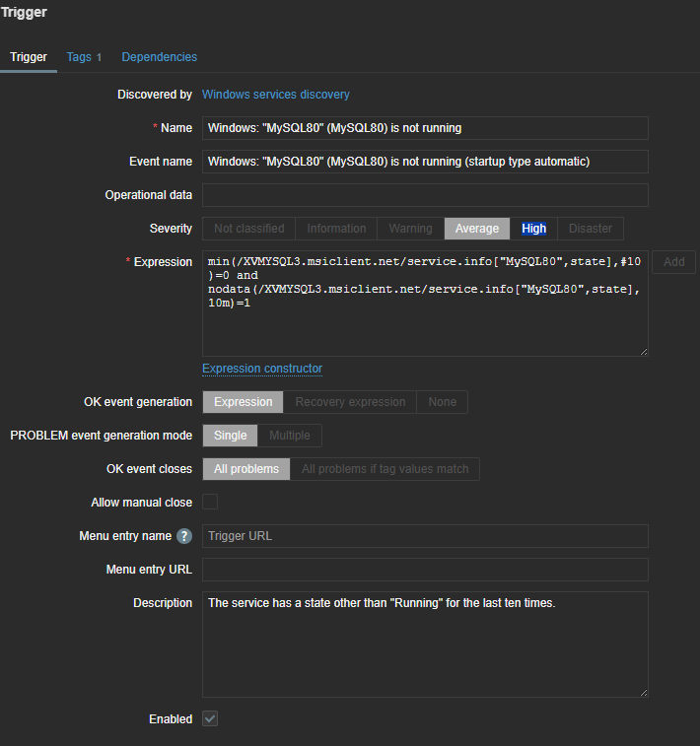Focus the Menu entry URL field

click(x=425, y=570)
